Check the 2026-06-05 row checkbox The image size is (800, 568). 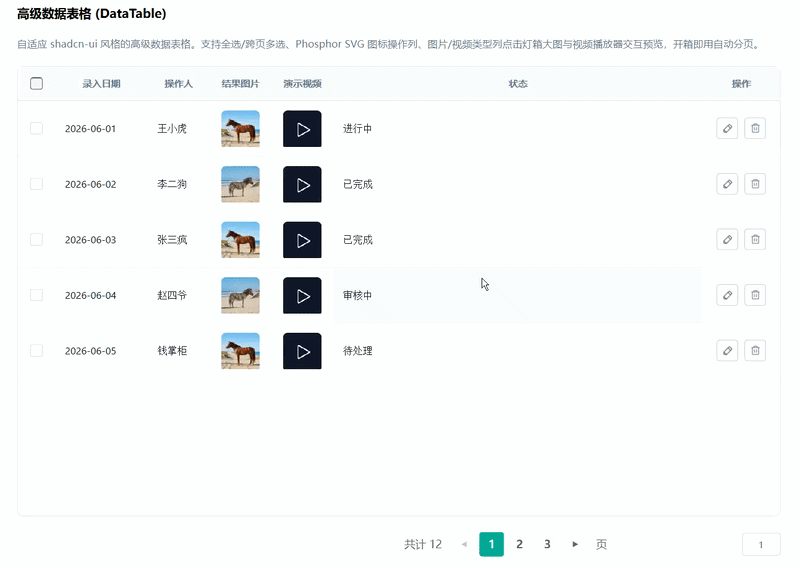[36, 351]
